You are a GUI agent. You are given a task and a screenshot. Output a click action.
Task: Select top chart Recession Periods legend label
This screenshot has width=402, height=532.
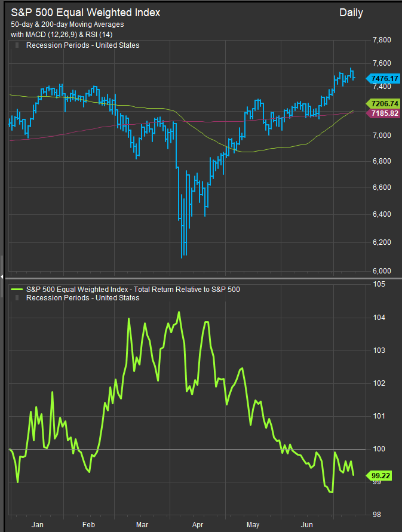(x=83, y=45)
